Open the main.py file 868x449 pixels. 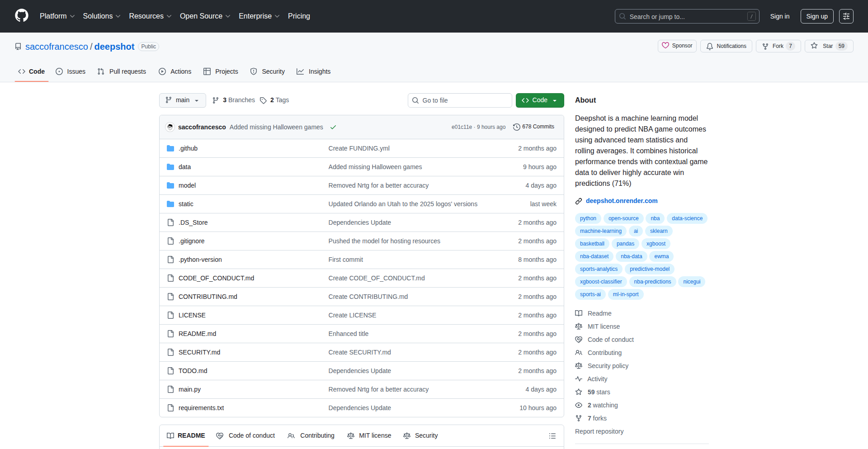[x=189, y=389]
